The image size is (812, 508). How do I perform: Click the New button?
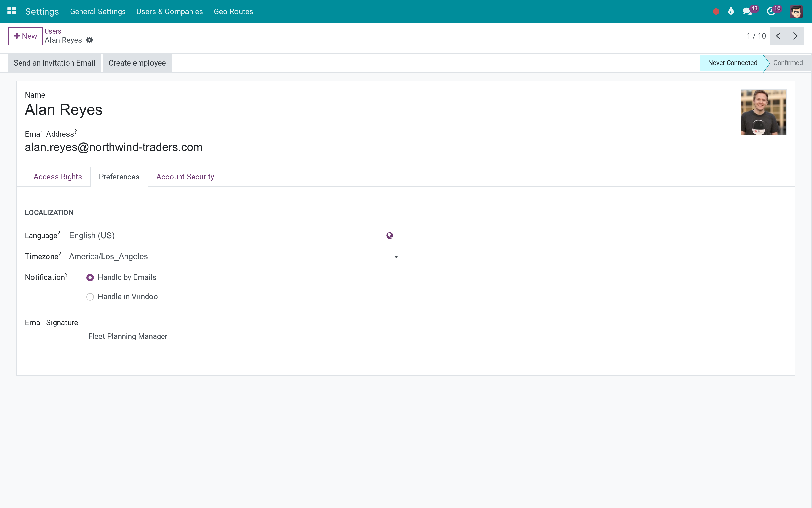point(25,36)
